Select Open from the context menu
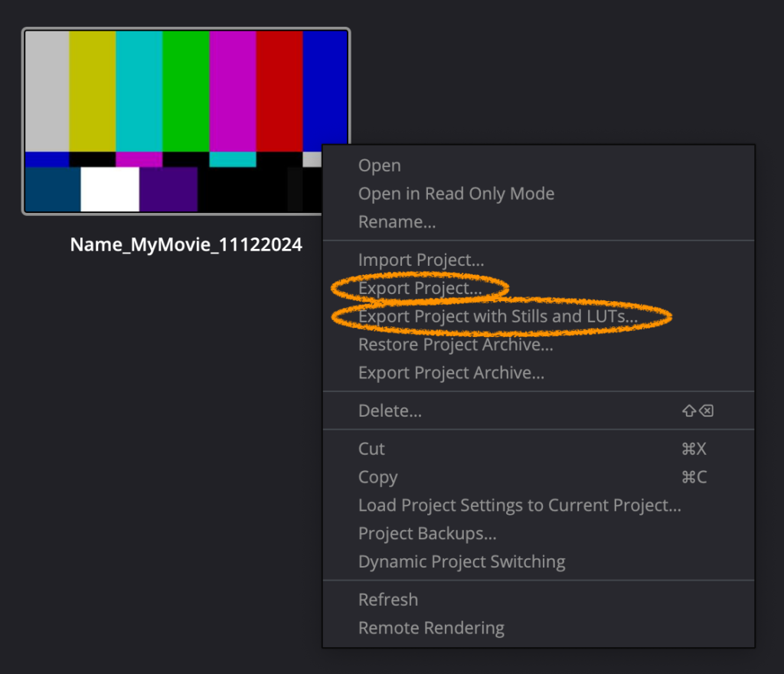Viewport: 784px width, 674px height. click(x=380, y=165)
